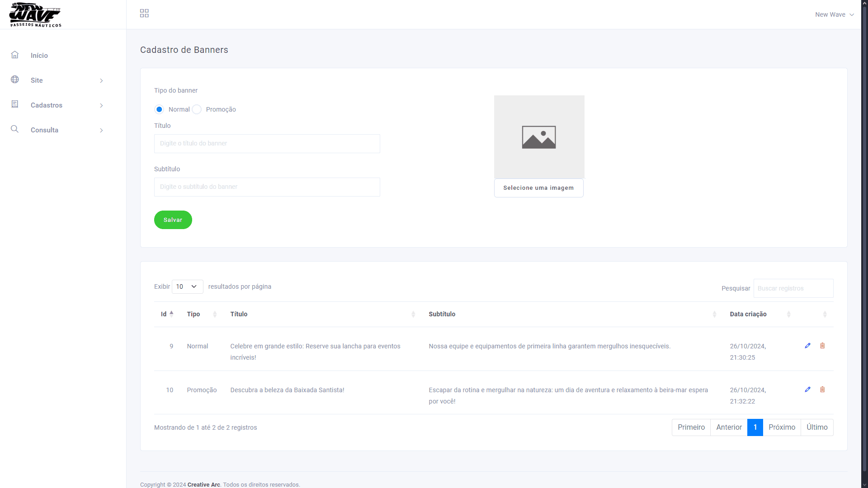Expand the Tipo column sort dropdown

coord(215,314)
